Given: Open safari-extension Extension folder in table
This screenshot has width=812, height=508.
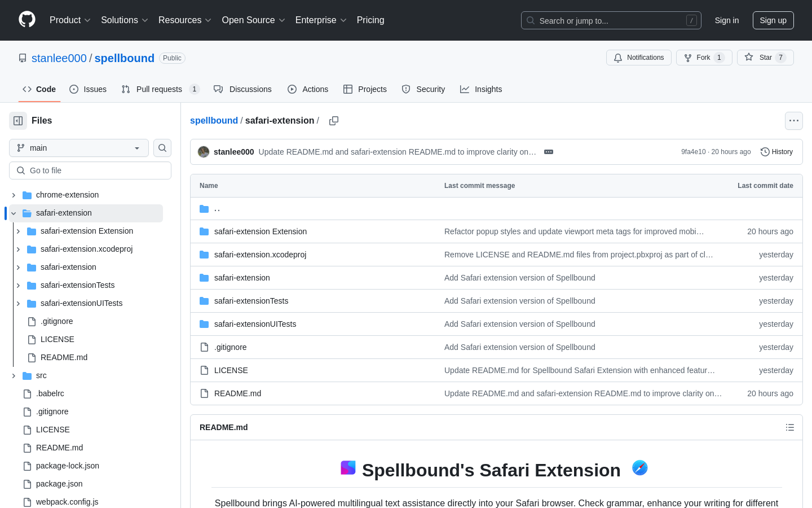Looking at the screenshot, I should click(x=261, y=231).
